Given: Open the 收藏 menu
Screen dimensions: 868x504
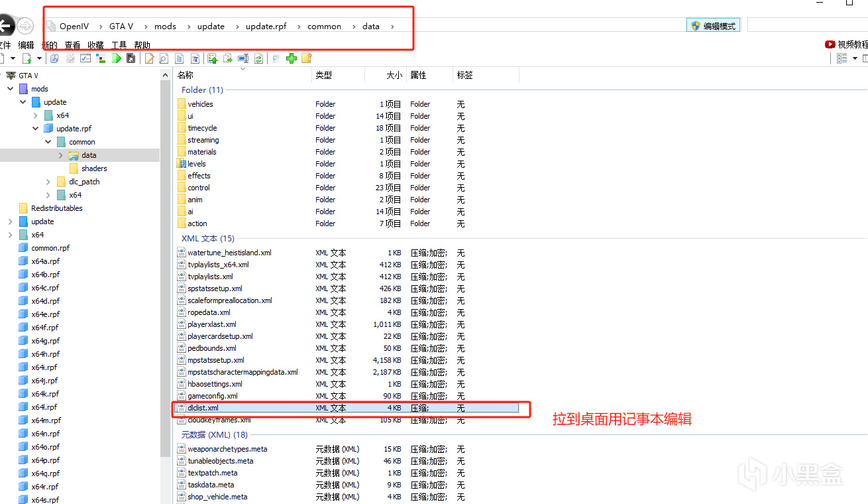Looking at the screenshot, I should tap(95, 45).
